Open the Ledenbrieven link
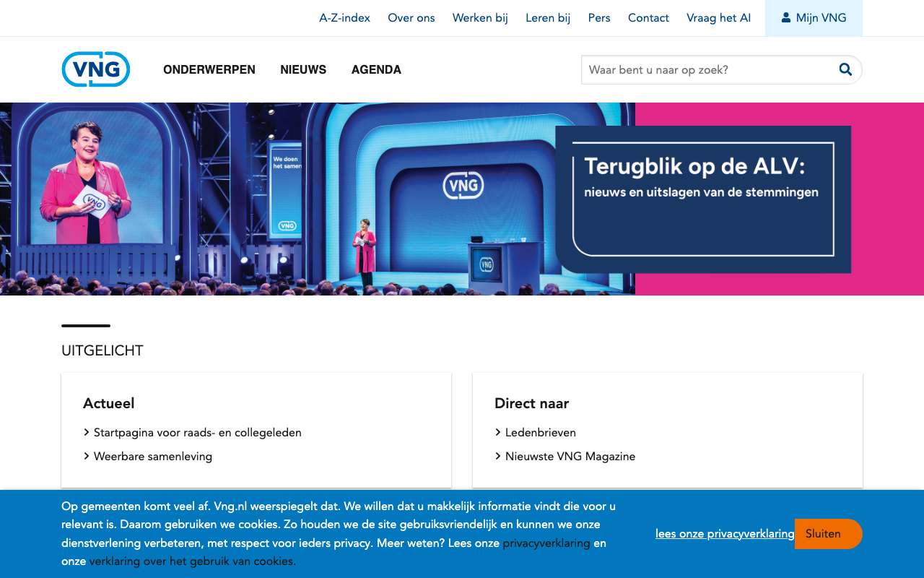The height and width of the screenshot is (578, 924). 541,432
